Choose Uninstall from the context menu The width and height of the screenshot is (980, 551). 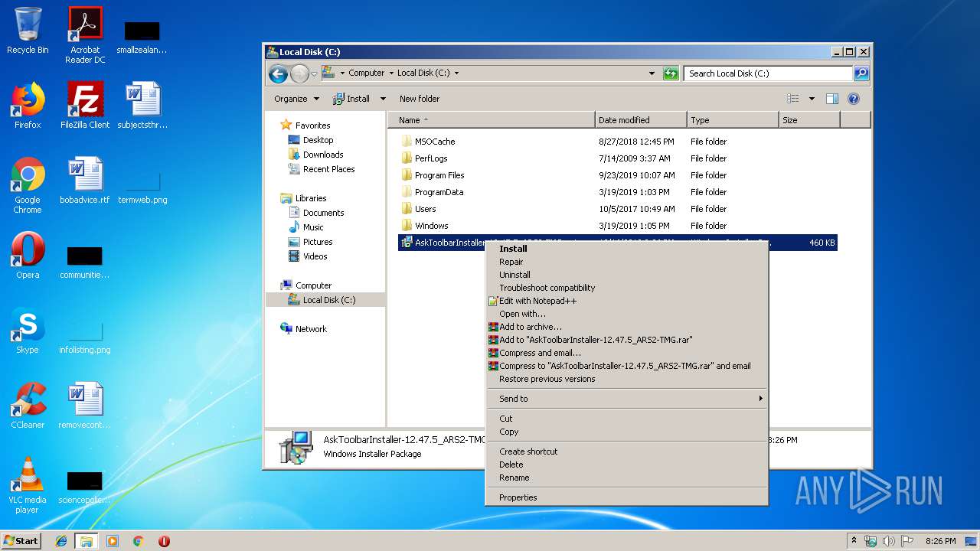coord(627,275)
